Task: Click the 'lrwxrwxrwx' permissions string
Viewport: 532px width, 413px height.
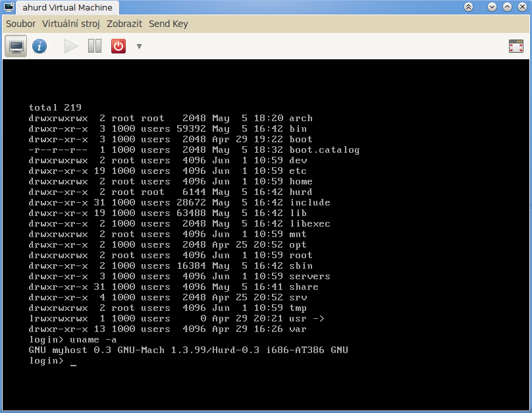Action: 59,318
